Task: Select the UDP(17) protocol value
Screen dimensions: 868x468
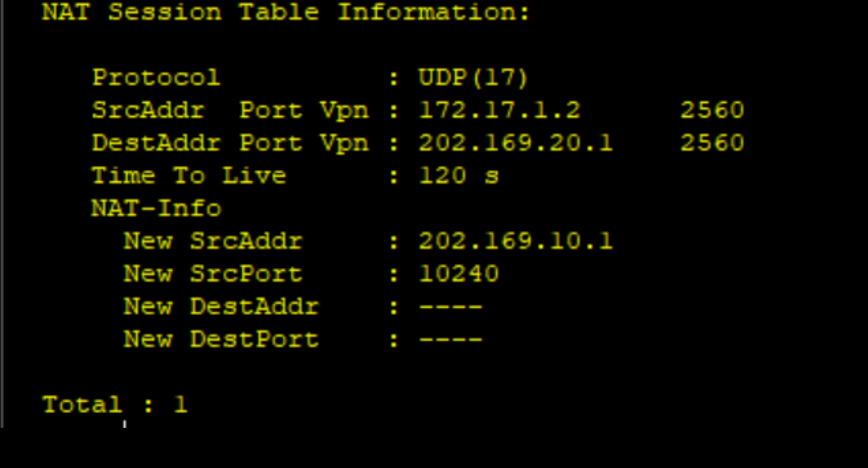Action: (473, 78)
